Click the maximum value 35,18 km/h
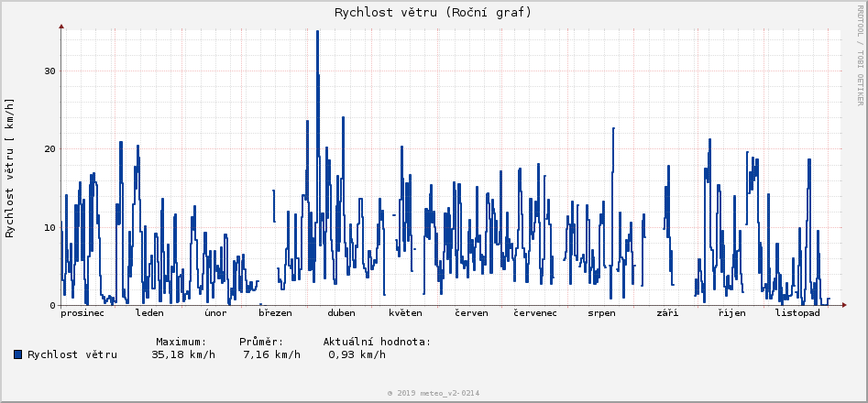868x403 pixels. [183, 354]
